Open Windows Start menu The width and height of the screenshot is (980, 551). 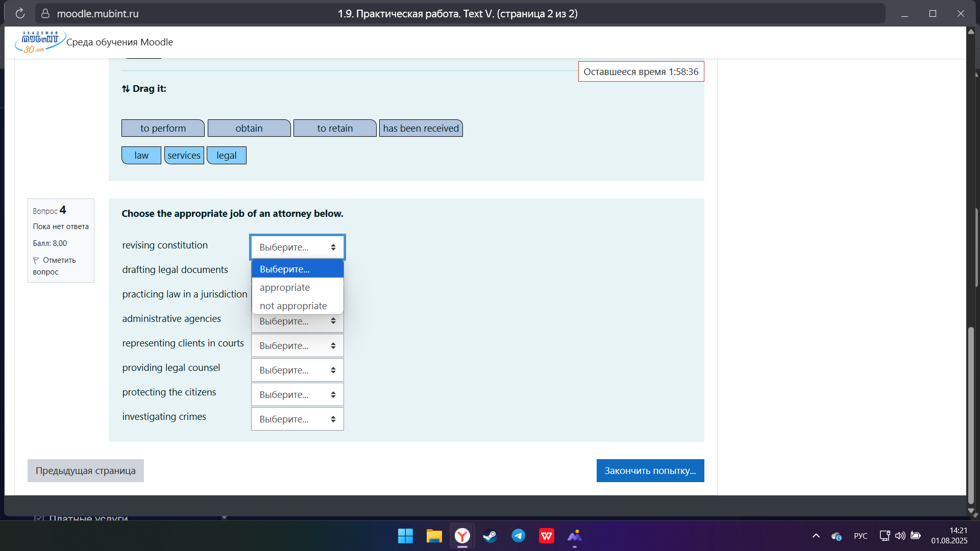pos(405,536)
